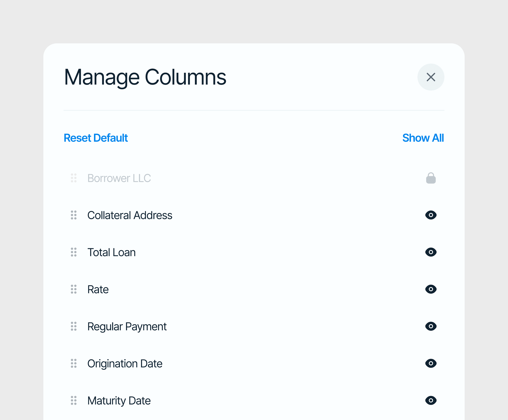
Task: Click the Maturity Date drag handle
Action: click(73, 400)
